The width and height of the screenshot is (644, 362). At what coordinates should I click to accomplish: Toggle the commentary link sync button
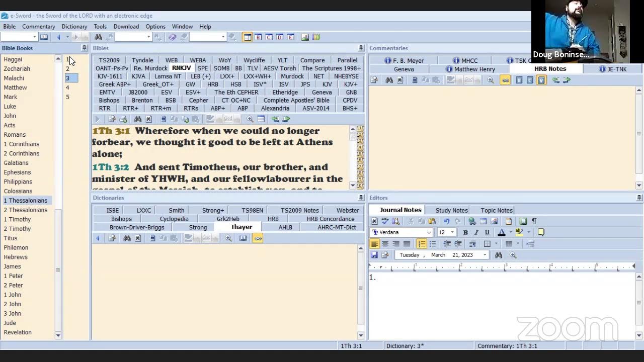point(506,80)
